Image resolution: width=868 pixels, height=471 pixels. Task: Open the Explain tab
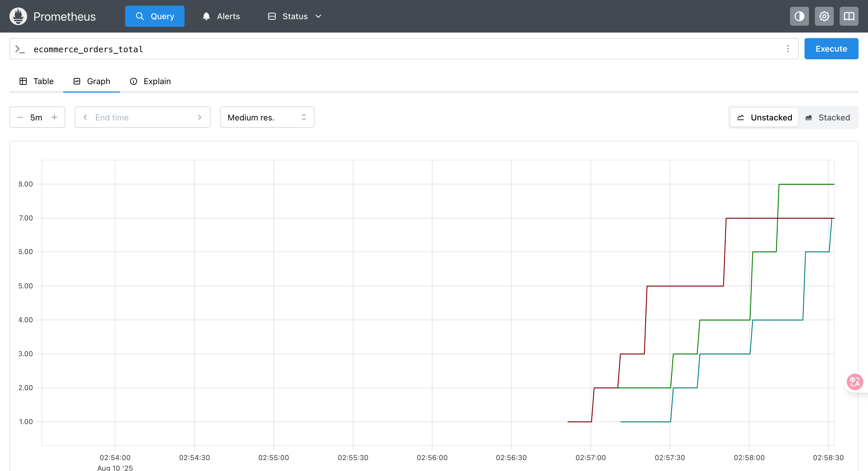click(150, 81)
